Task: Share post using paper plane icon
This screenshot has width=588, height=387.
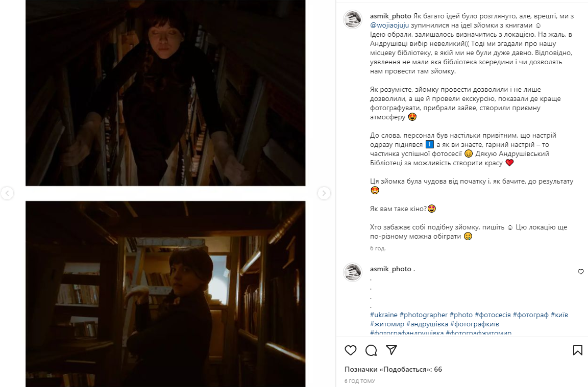Action: coord(391,350)
